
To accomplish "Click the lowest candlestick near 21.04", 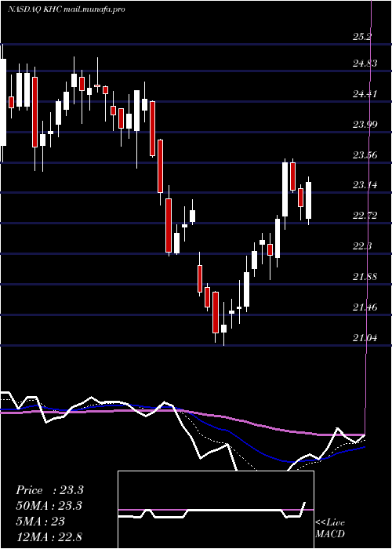I will (223, 324).
